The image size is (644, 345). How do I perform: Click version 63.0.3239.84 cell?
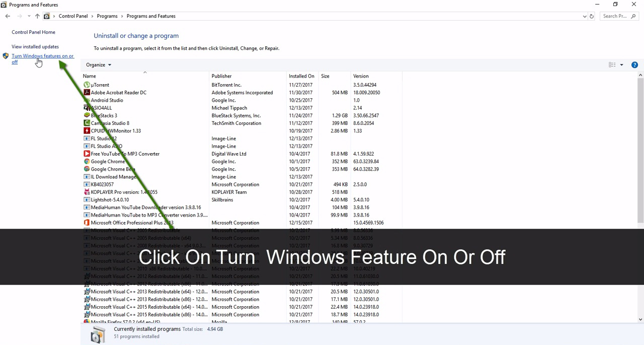[366, 162]
